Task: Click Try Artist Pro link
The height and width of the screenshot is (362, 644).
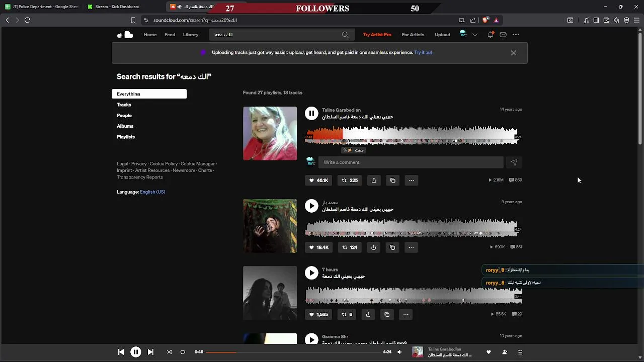Action: coord(377,35)
